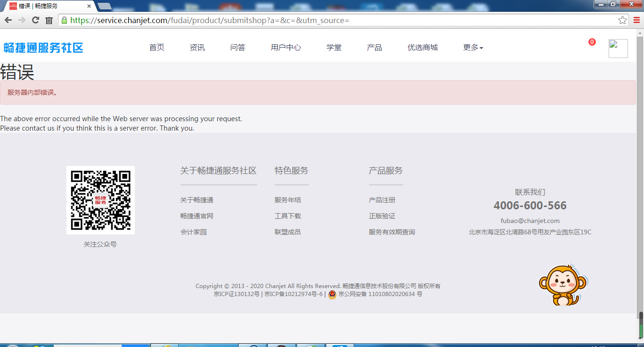Click the red notification badge showing 0
Screen dimensions: 644x347
tap(592, 42)
